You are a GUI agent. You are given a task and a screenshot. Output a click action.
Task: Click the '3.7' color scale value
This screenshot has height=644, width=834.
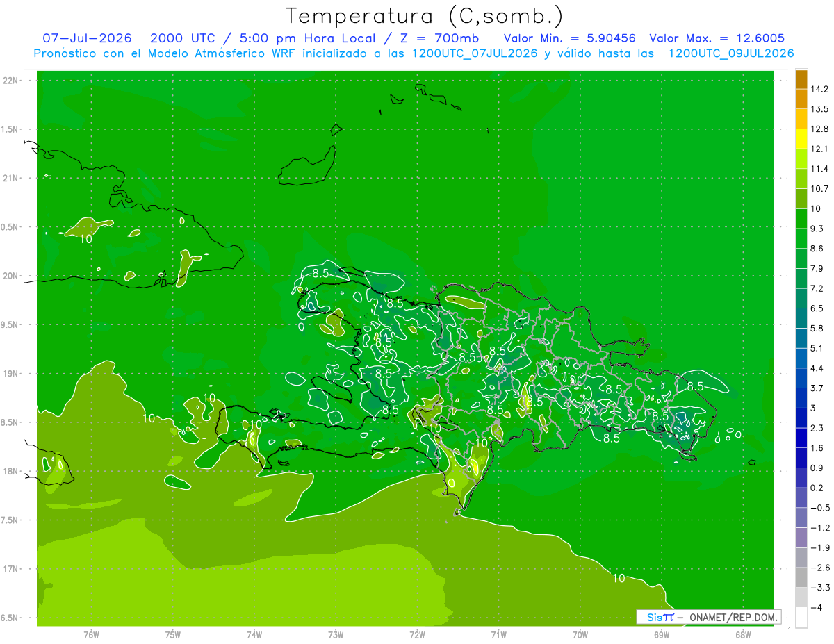click(817, 388)
